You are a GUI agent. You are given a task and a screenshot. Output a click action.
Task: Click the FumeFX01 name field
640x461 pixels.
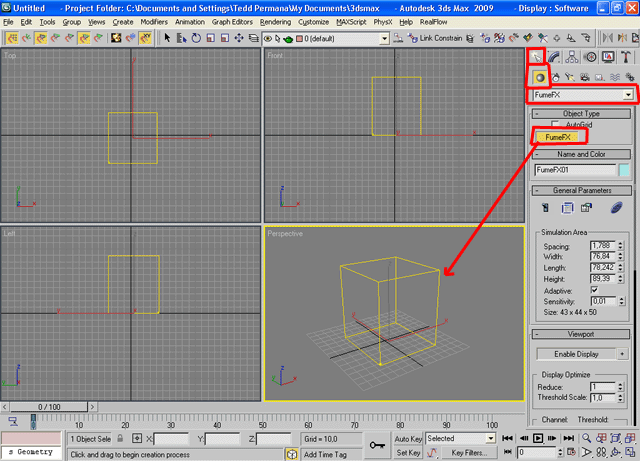pos(575,170)
